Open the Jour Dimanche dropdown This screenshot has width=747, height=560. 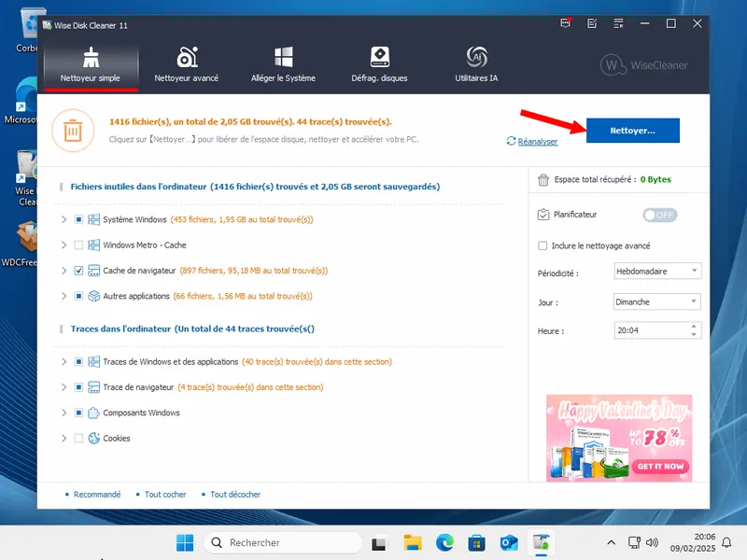[657, 301]
